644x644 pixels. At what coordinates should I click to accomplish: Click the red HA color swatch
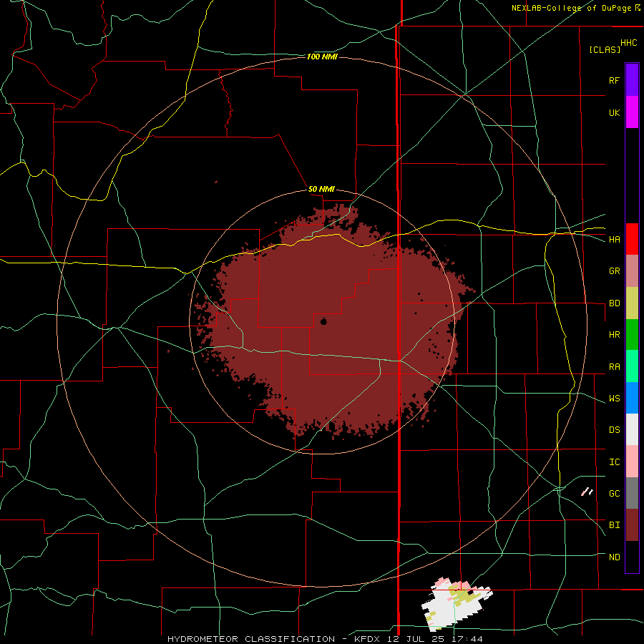tap(632, 238)
